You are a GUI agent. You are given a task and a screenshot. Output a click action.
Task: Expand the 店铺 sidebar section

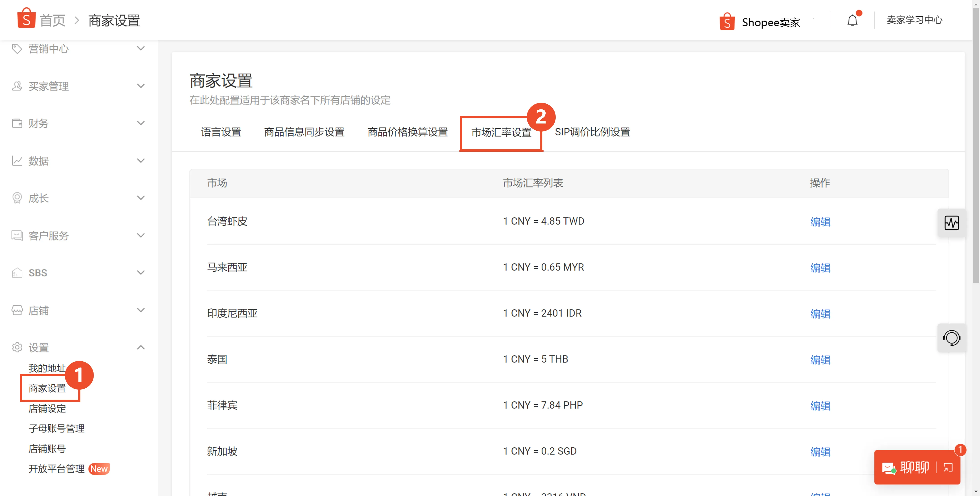pos(140,310)
